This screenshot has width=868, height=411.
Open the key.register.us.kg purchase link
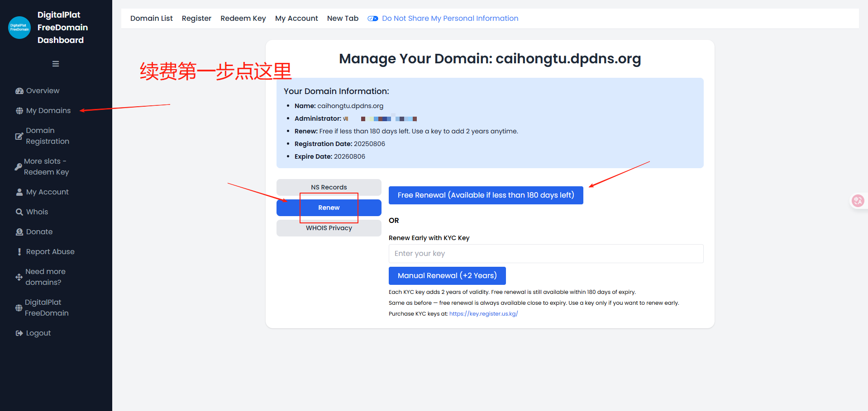pyautogui.click(x=483, y=314)
